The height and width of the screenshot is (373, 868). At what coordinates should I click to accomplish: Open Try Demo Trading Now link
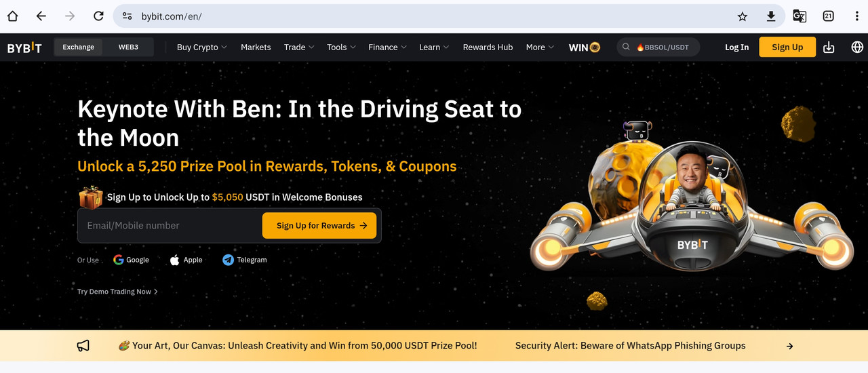click(117, 292)
